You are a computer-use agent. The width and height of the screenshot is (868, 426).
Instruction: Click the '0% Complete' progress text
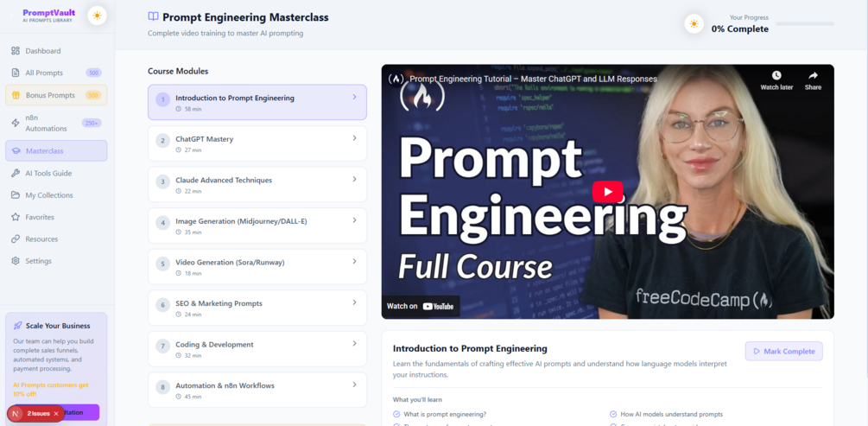tap(740, 29)
